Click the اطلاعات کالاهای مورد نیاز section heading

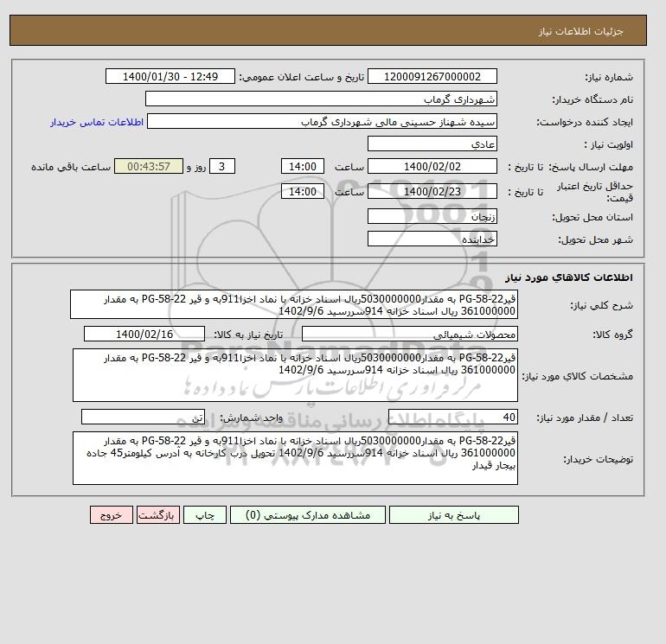pyautogui.click(x=569, y=277)
